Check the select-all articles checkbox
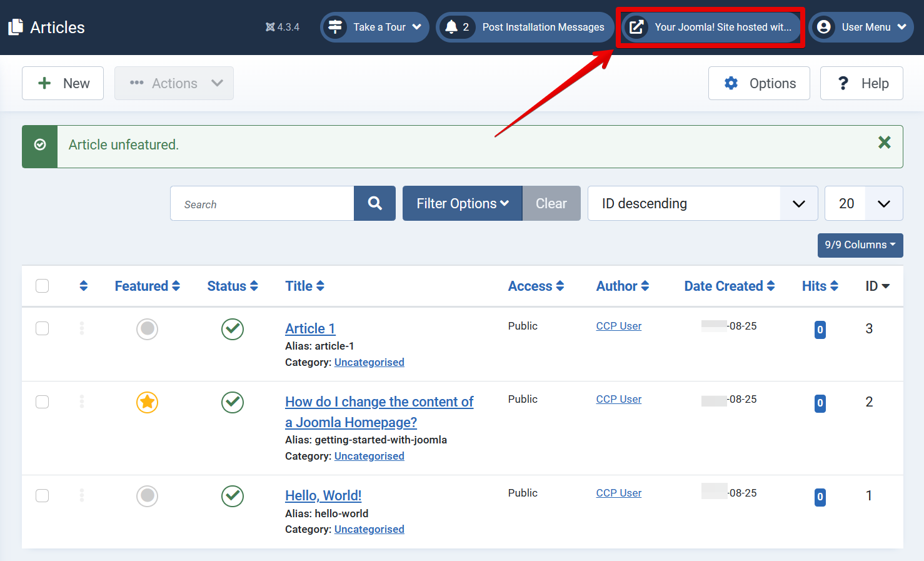Image resolution: width=924 pixels, height=561 pixels. 42,286
